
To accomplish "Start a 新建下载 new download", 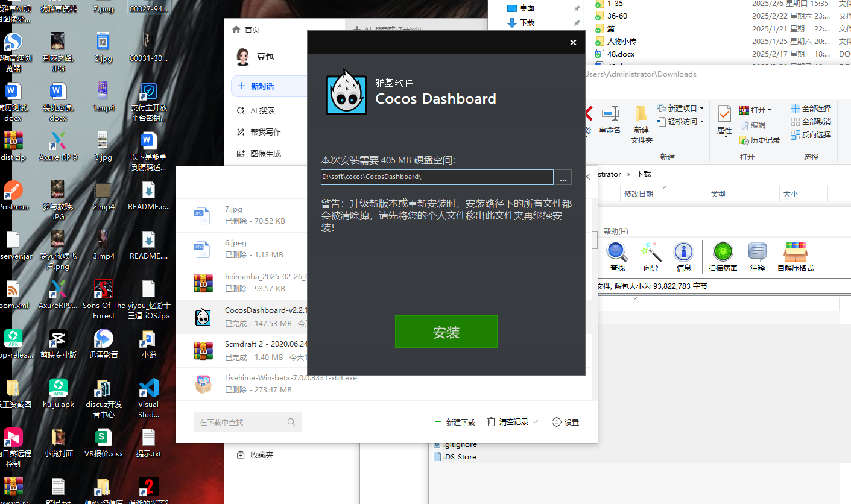I will pyautogui.click(x=455, y=422).
